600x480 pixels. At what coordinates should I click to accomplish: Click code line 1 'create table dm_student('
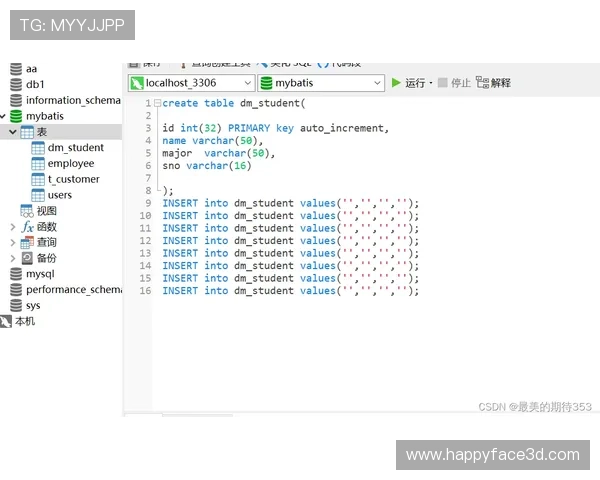234,103
